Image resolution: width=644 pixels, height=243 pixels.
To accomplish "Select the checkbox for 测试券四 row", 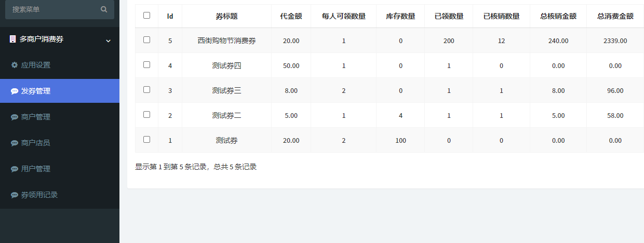I will [x=146, y=65].
